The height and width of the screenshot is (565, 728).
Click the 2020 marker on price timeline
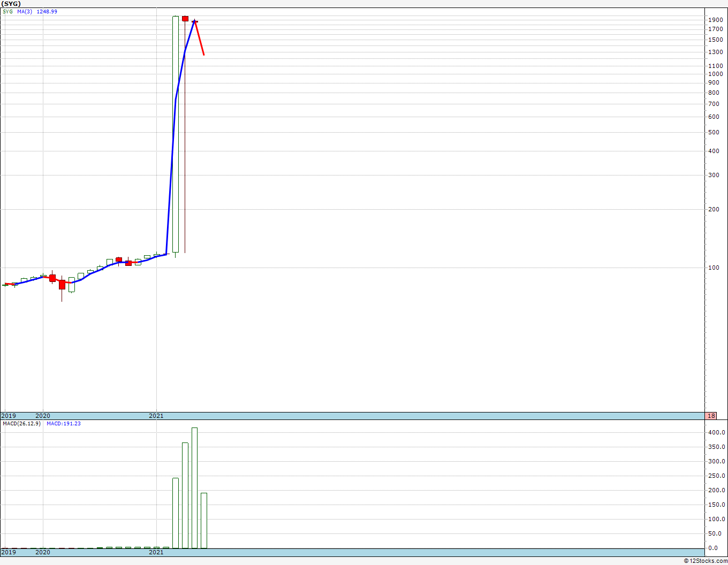point(43,416)
